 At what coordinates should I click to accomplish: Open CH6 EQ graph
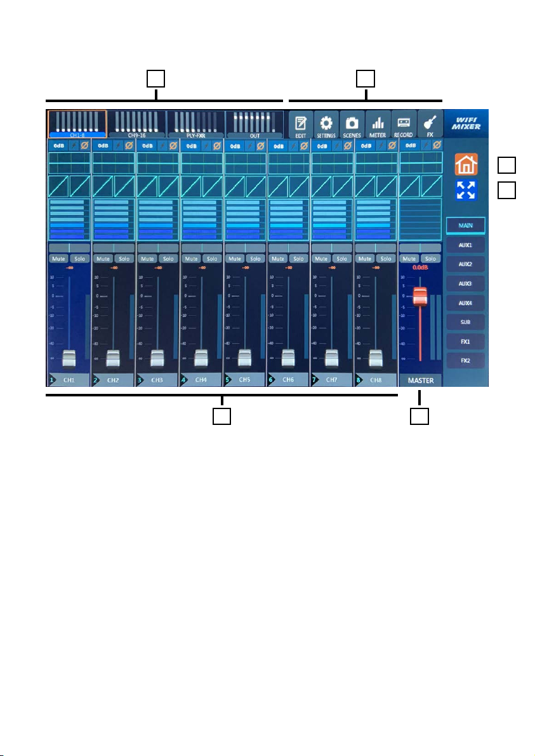289,163
